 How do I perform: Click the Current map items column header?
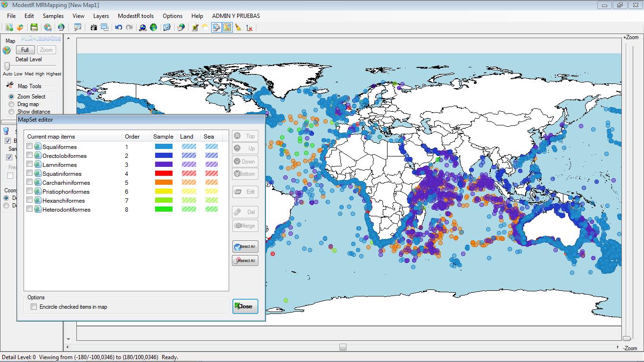[x=73, y=137]
